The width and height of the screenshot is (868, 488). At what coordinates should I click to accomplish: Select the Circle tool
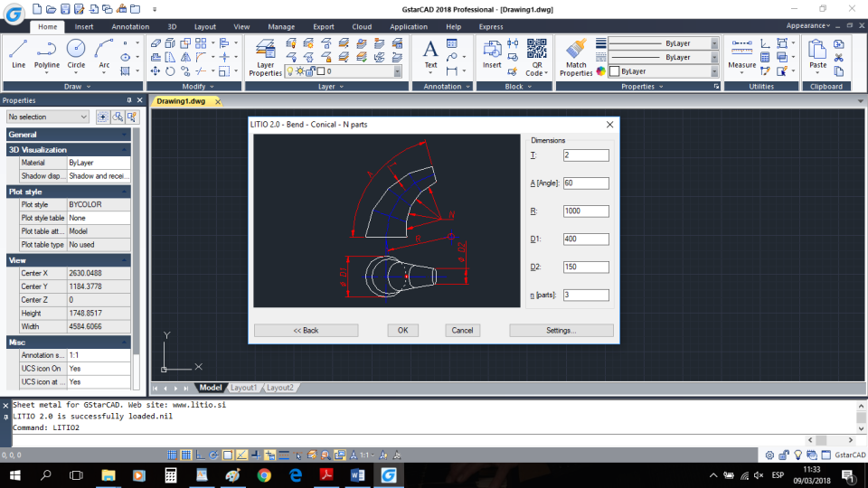[76, 54]
